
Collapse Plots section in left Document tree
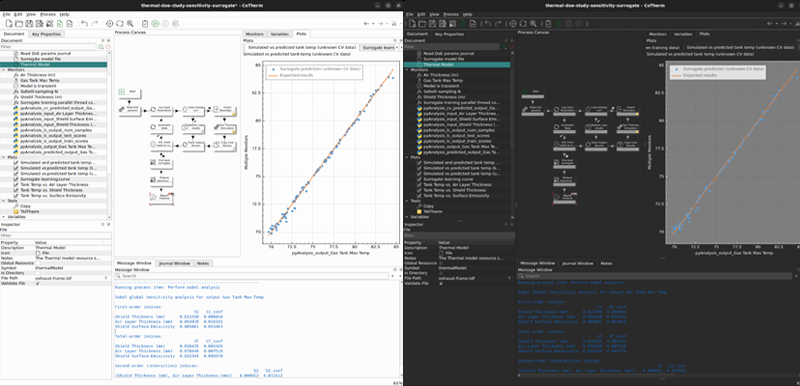(3, 158)
